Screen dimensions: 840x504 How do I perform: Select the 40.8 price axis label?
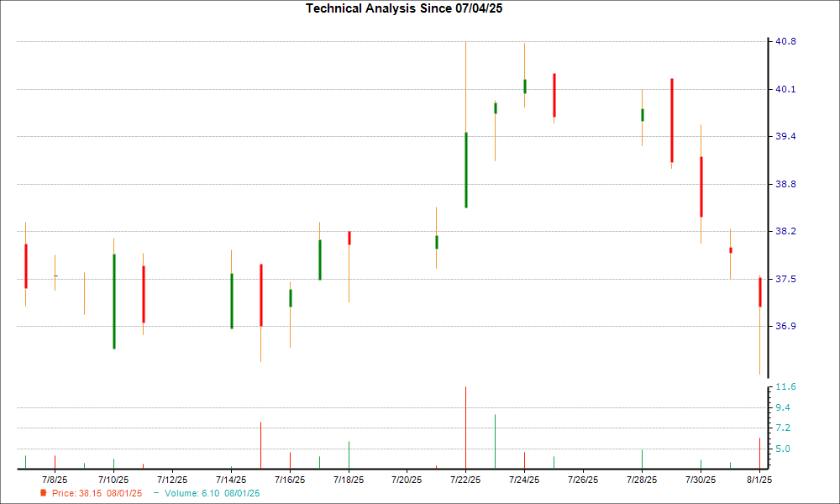(x=785, y=42)
